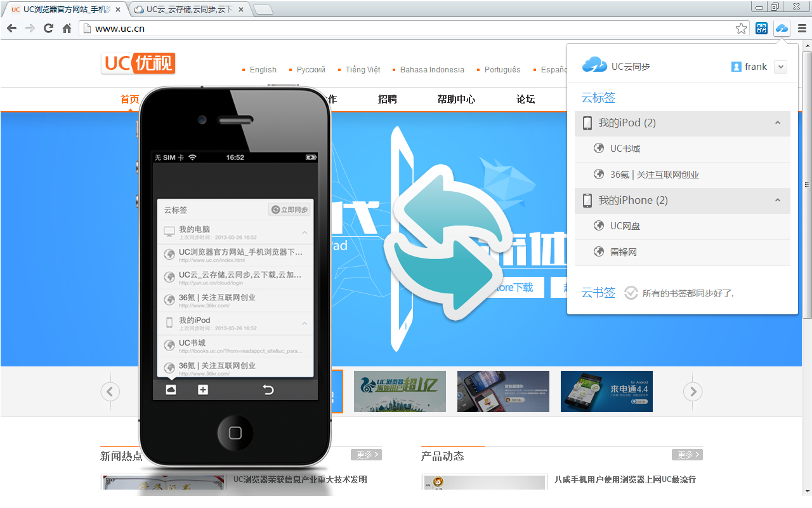Go back with the browser back arrow
Viewport: 812px width, 508px height.
click(x=12, y=29)
